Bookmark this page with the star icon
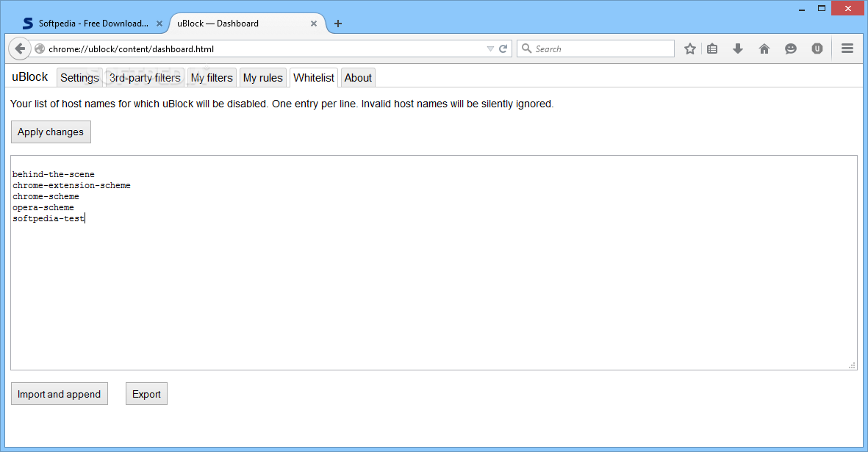Screen dimensions: 868x452 [x=689, y=49]
